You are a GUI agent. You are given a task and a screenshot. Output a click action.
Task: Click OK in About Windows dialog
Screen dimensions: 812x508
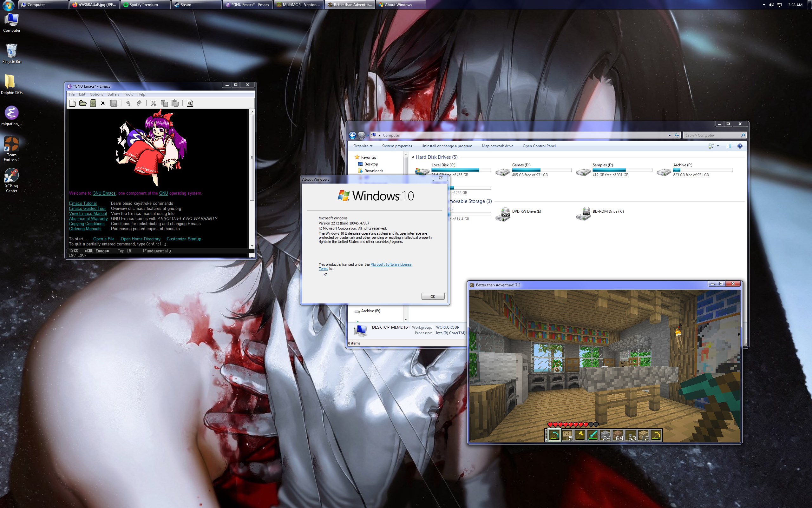tap(433, 296)
